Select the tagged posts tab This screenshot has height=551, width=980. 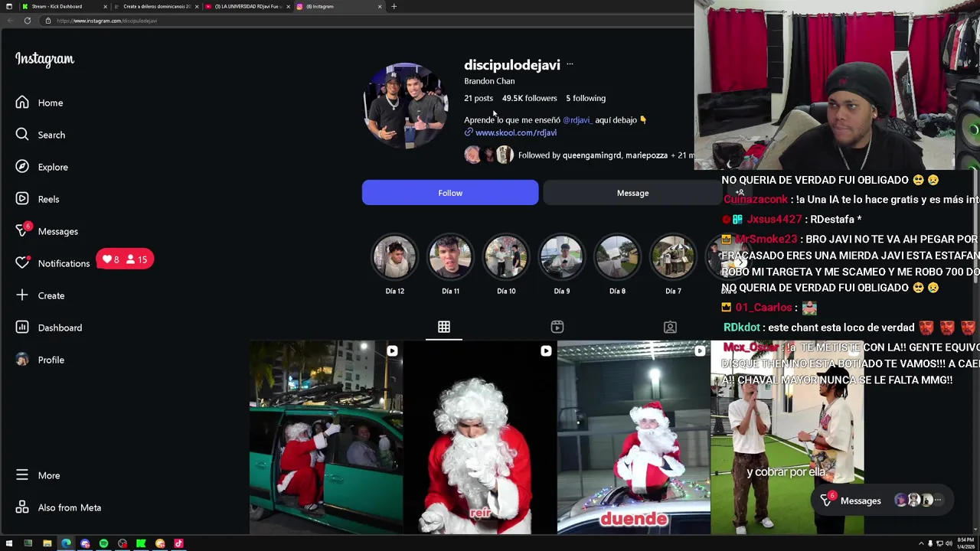pos(670,327)
